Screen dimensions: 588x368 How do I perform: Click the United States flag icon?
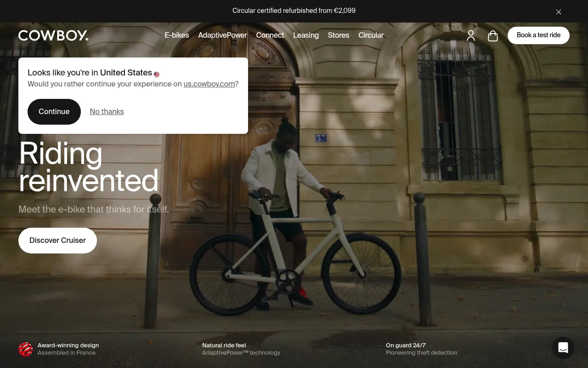[157, 74]
